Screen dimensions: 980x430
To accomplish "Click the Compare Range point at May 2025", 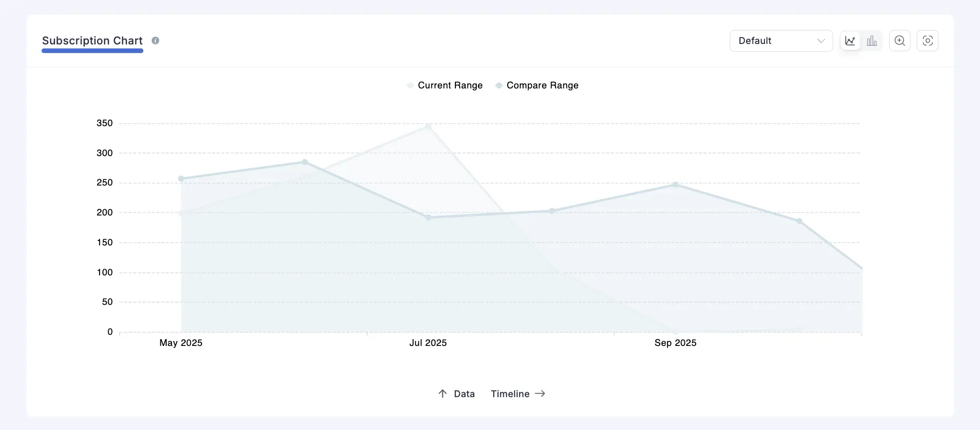I will pos(181,179).
